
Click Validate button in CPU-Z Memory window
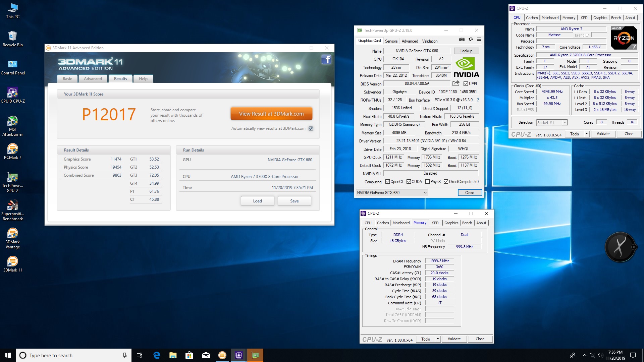pyautogui.click(x=454, y=339)
